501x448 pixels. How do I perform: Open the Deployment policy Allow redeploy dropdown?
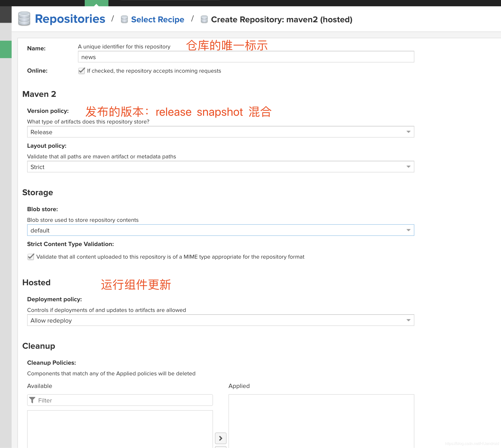(220, 320)
